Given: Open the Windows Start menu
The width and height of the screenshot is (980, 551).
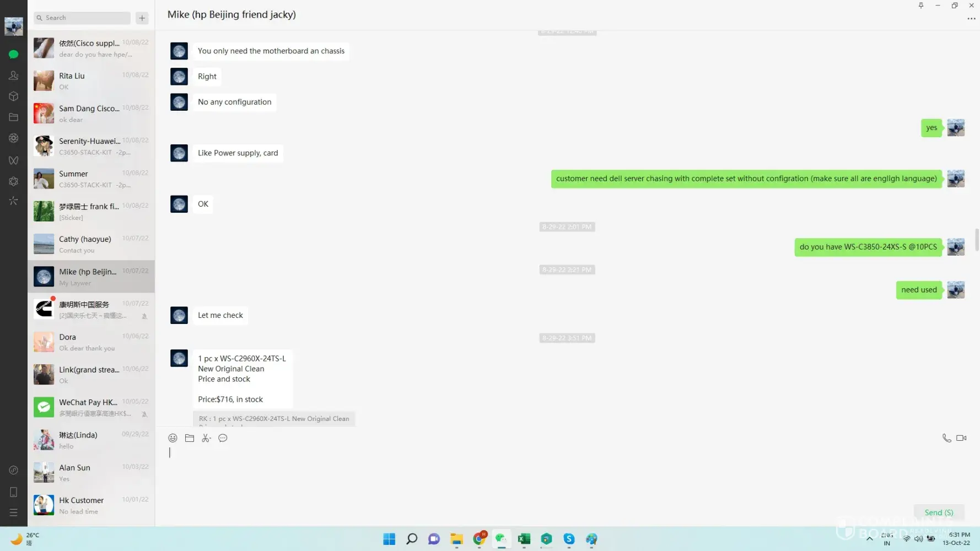Looking at the screenshot, I should pyautogui.click(x=389, y=539).
